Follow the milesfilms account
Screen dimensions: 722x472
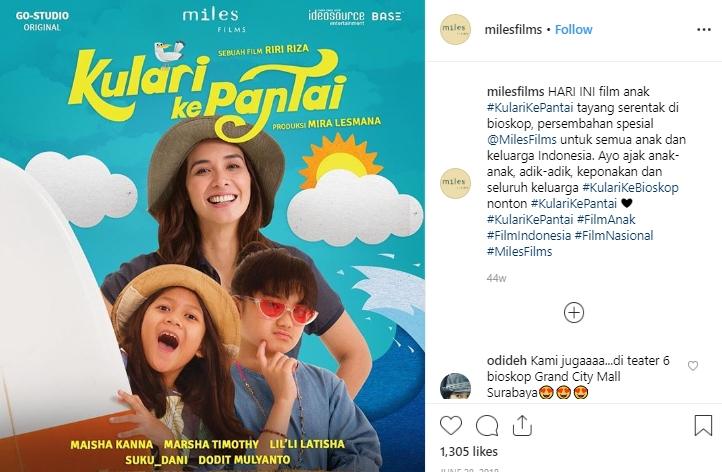[x=573, y=29]
